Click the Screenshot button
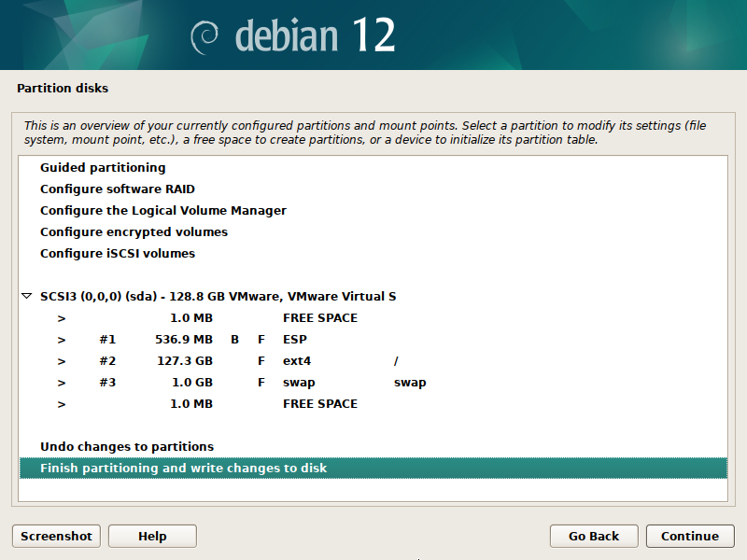The height and width of the screenshot is (560, 747). click(x=56, y=536)
